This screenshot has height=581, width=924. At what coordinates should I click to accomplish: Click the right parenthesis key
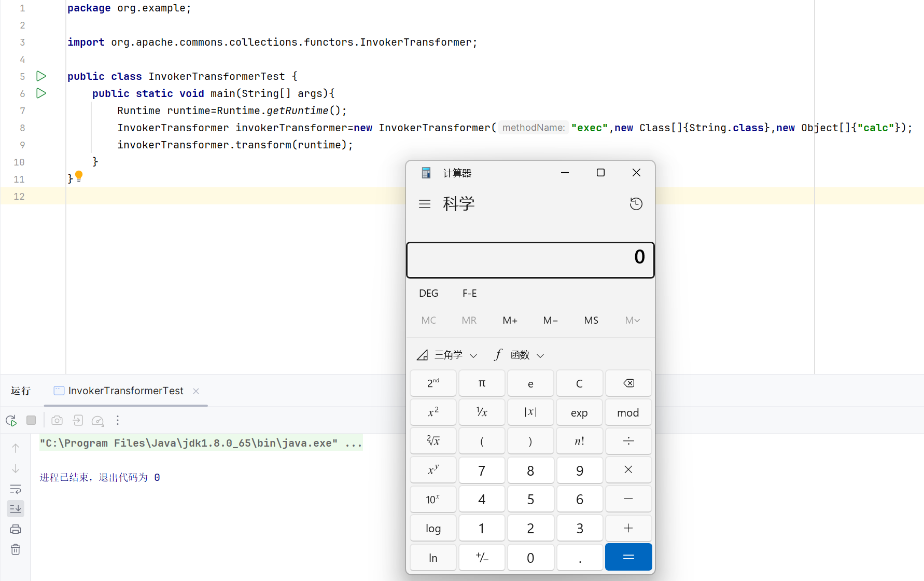coord(530,441)
